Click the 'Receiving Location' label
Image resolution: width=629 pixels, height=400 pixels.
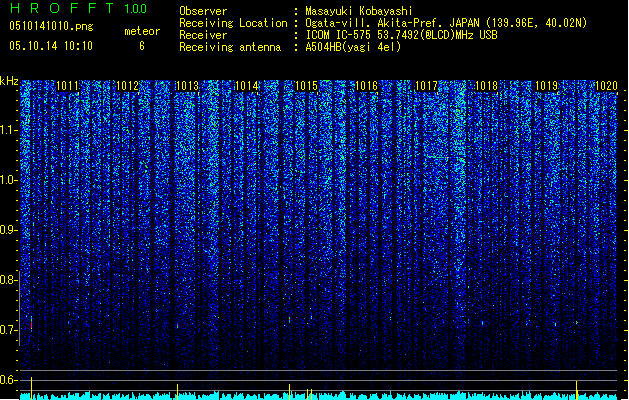pyautogui.click(x=233, y=23)
